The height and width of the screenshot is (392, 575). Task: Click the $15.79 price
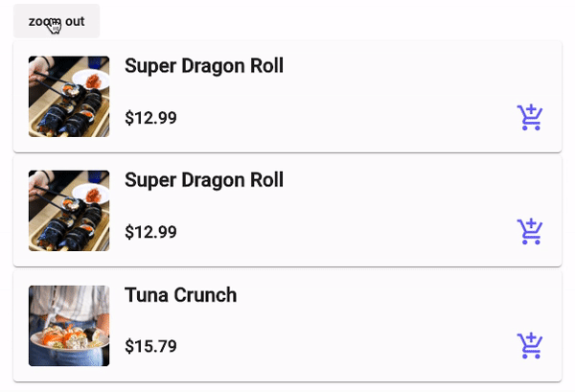150,347
